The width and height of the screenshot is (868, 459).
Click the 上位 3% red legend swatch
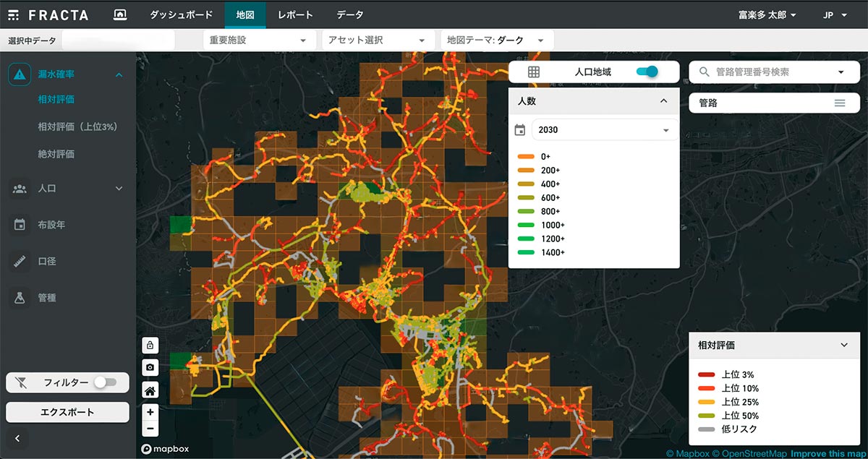coord(707,375)
